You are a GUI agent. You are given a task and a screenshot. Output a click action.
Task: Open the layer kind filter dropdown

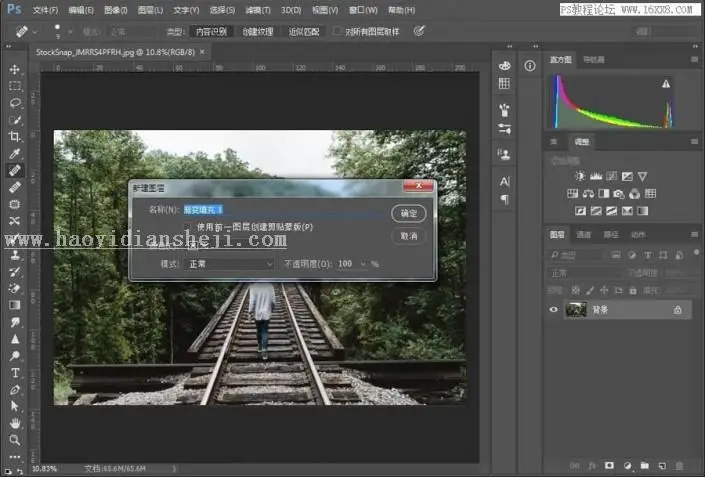(x=577, y=255)
